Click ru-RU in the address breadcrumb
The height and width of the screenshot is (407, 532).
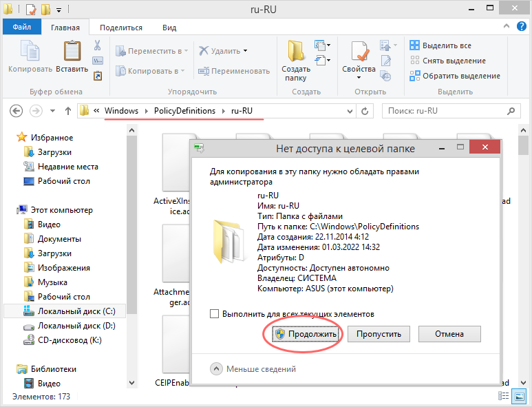click(x=242, y=111)
